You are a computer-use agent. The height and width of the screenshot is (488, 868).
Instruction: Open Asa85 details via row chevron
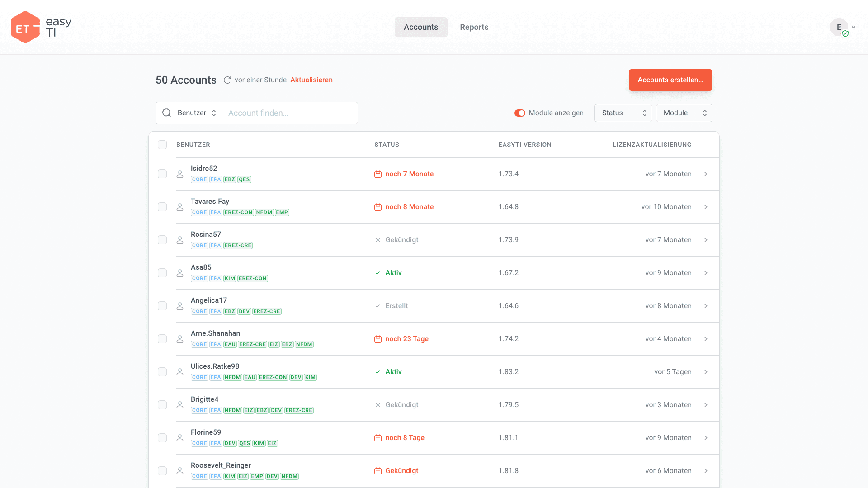tap(706, 273)
